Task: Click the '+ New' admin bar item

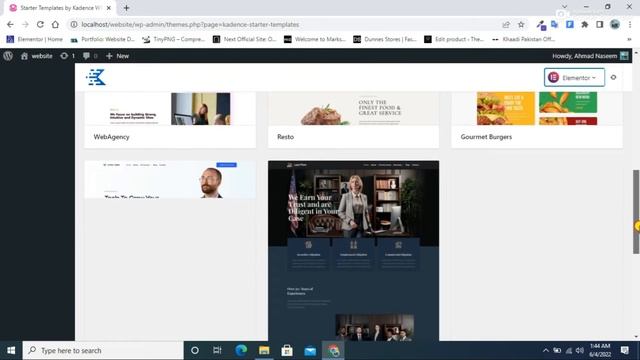Action: pos(118,56)
